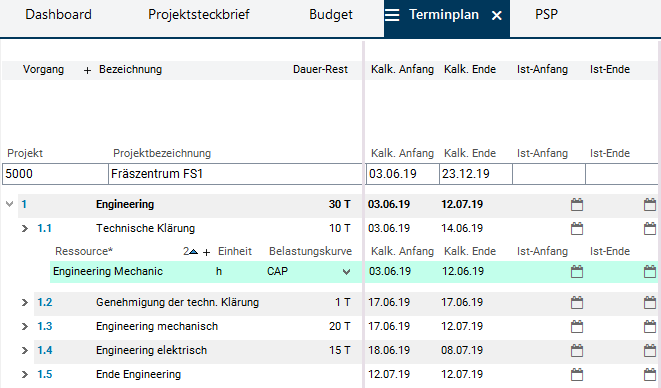Open Ist-Anfang calendar for Technische Klärung
661x388 pixels.
pyautogui.click(x=577, y=229)
